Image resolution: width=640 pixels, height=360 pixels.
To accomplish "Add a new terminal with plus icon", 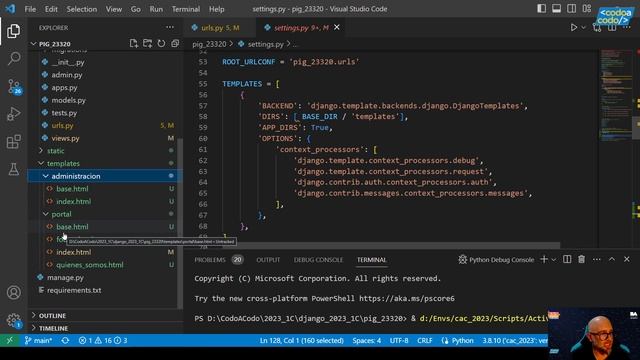I will point(544,259).
